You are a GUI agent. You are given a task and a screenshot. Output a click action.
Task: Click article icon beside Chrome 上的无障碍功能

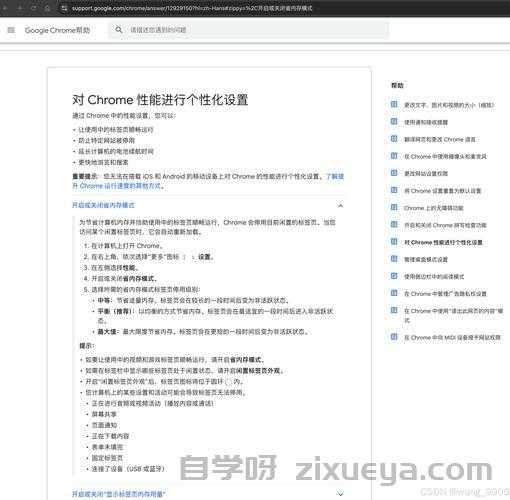click(x=394, y=207)
